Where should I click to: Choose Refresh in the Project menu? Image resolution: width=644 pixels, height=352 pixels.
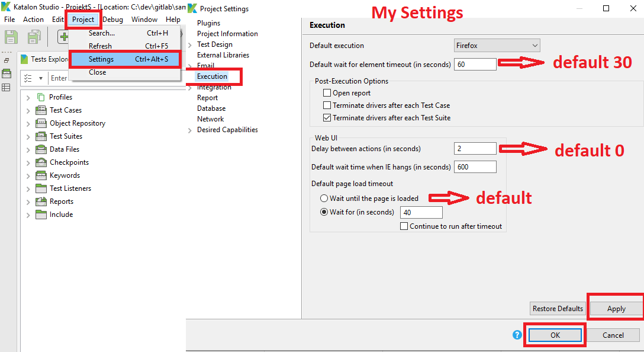[x=124, y=46]
